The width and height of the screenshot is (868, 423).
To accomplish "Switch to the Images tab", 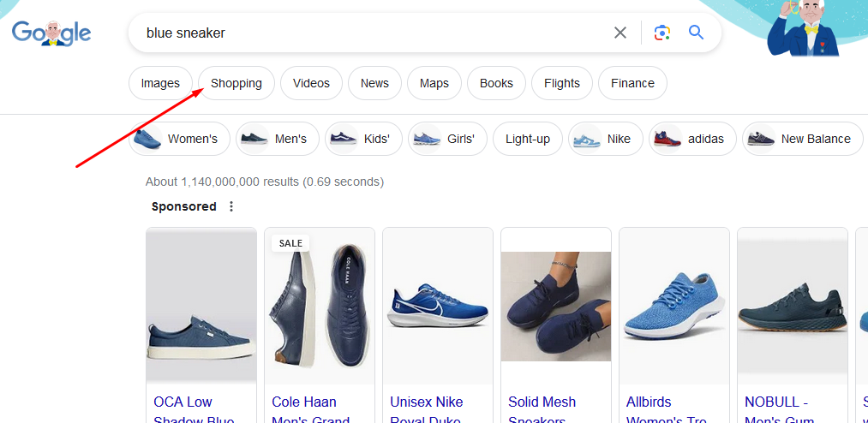I will tap(160, 83).
